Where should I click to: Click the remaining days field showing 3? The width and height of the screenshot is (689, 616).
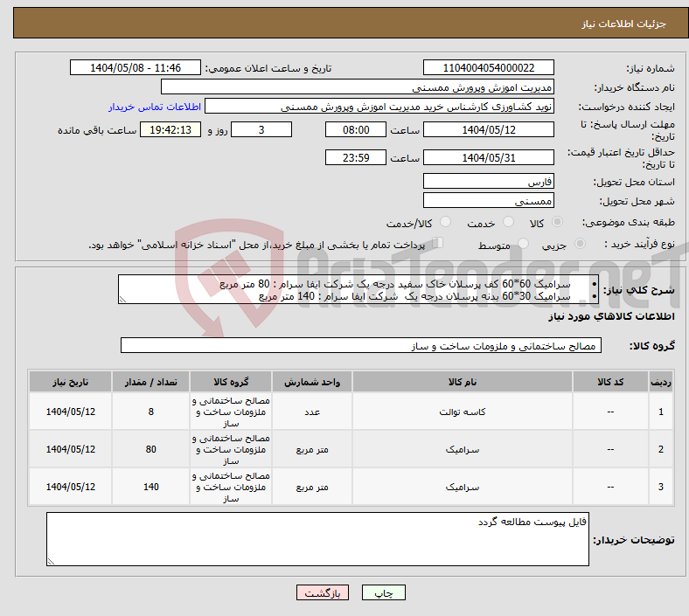point(261,129)
